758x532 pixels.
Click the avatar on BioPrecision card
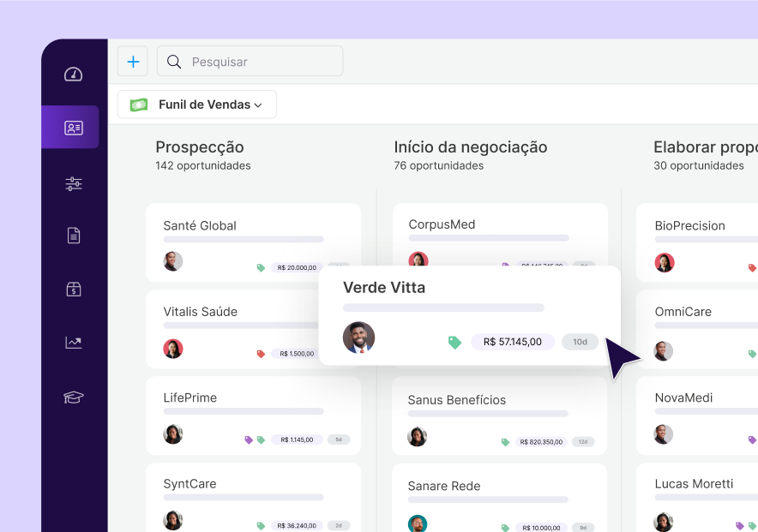point(665,263)
